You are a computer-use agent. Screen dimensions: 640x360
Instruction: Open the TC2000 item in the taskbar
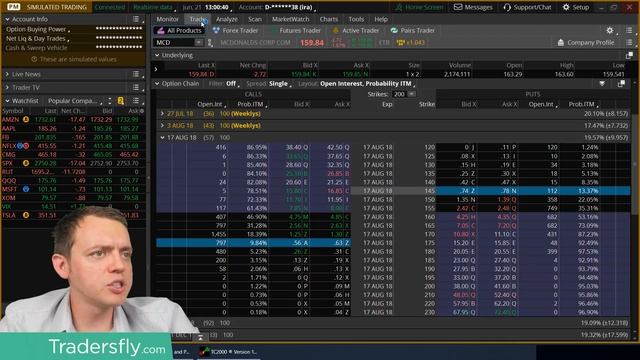tap(229, 351)
